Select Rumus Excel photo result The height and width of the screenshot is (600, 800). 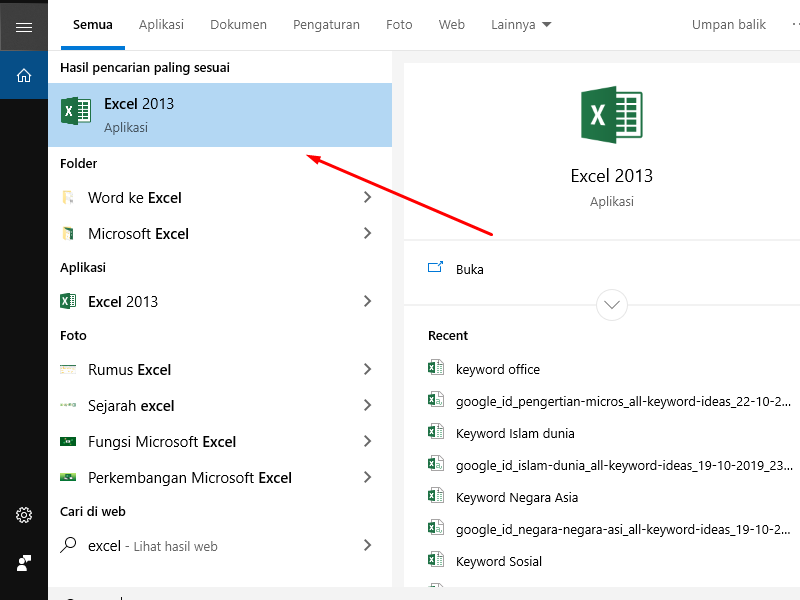point(220,369)
